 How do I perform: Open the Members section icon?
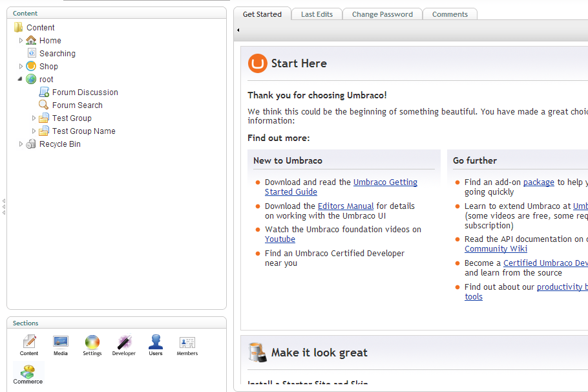pyautogui.click(x=187, y=345)
